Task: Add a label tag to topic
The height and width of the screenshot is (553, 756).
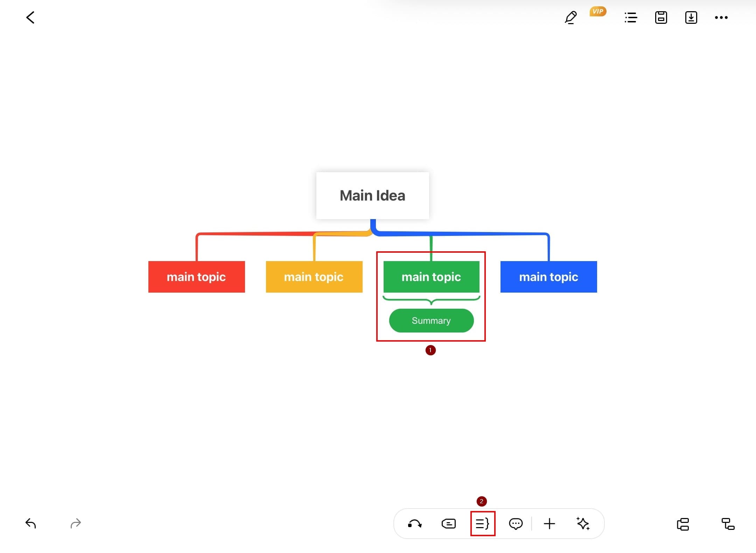Action: coord(448,524)
